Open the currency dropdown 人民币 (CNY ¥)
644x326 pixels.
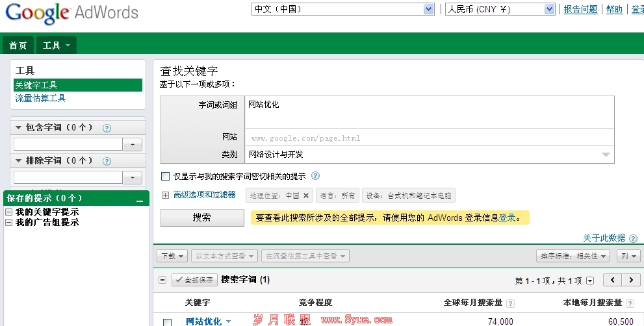(x=500, y=9)
